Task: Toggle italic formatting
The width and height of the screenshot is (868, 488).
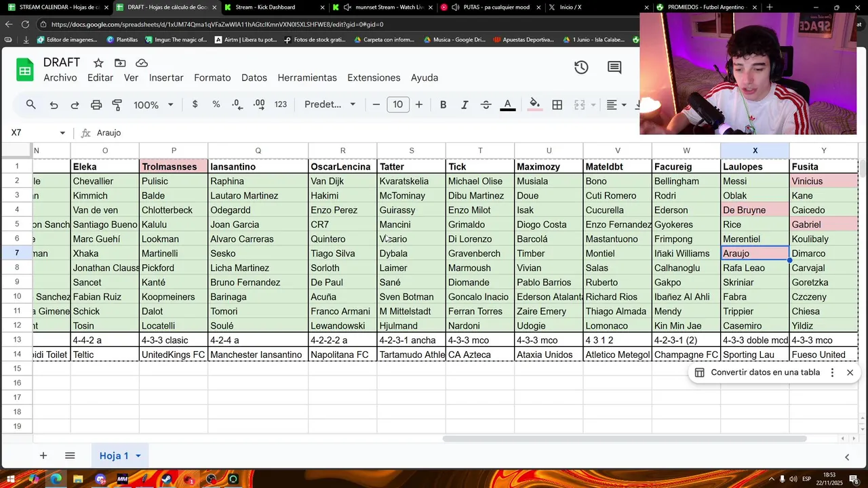Action: click(465, 104)
